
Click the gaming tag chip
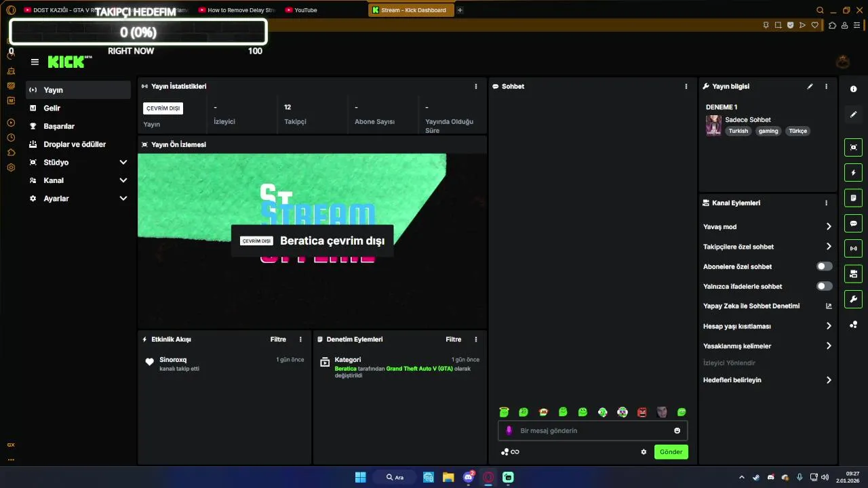(768, 131)
